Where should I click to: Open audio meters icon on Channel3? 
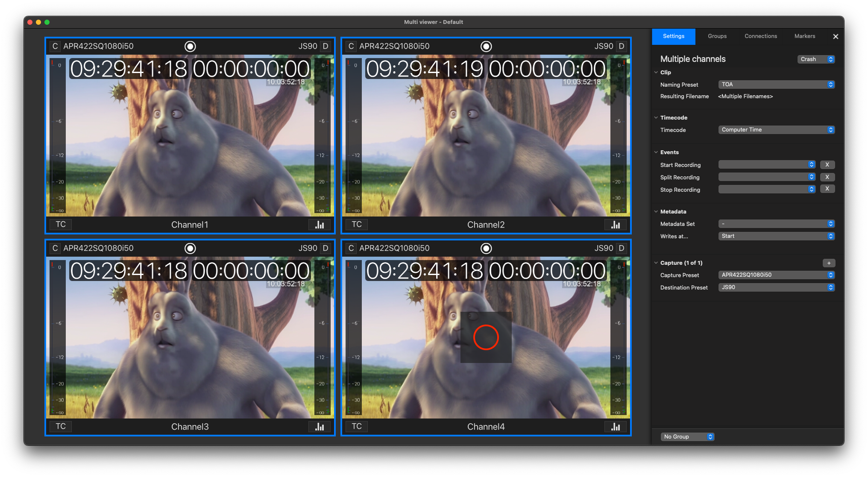[320, 427]
